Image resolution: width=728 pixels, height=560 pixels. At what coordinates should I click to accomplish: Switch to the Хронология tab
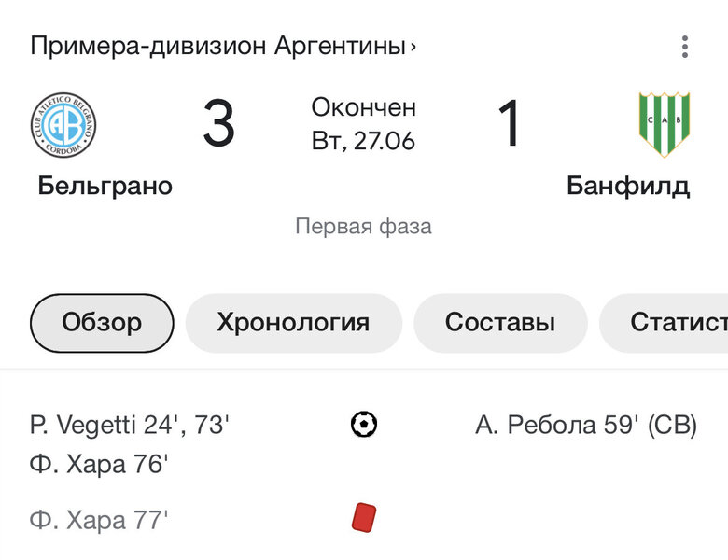pyautogui.click(x=293, y=323)
